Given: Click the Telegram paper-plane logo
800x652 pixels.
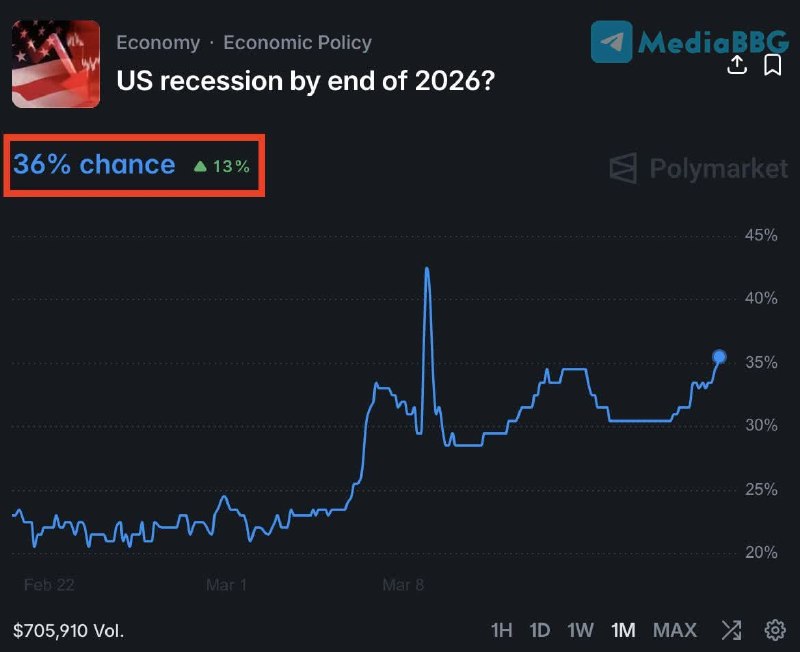Looking at the screenshot, I should coord(611,42).
